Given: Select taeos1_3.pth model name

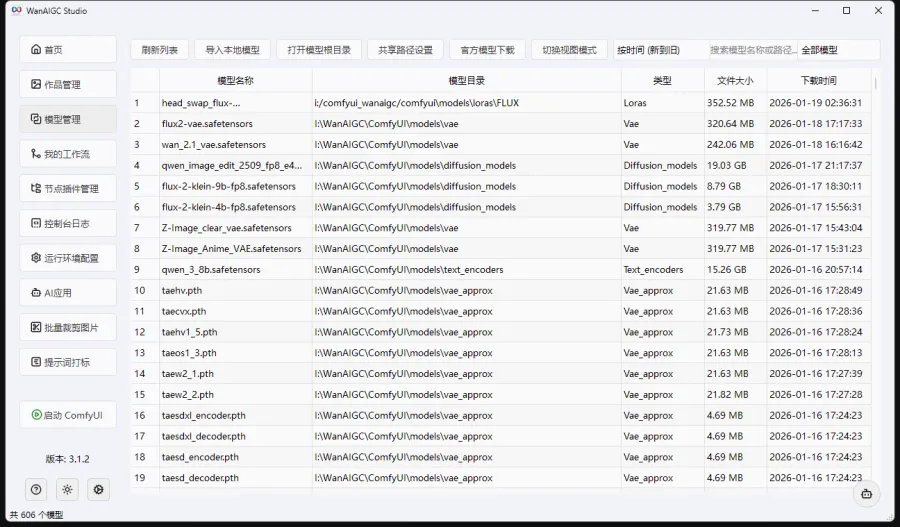Looking at the screenshot, I should [x=189, y=353].
